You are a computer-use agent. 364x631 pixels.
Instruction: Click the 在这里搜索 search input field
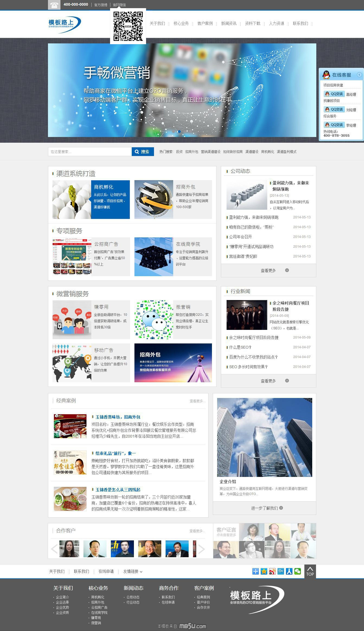[90, 152]
